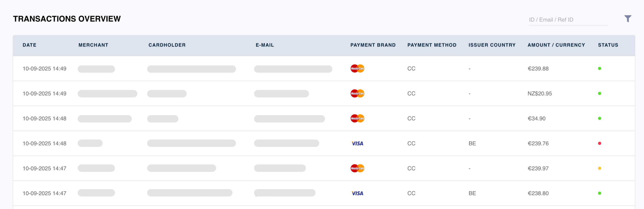The height and width of the screenshot is (209, 644).
Task: Open the NZ$20.95 transaction amount
Action: click(x=540, y=94)
